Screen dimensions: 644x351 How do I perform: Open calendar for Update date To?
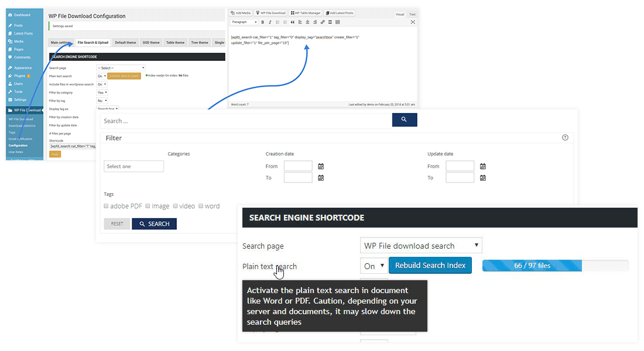point(483,177)
